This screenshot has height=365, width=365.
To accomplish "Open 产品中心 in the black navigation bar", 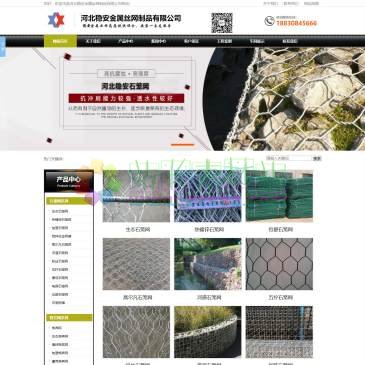I will point(126,41).
